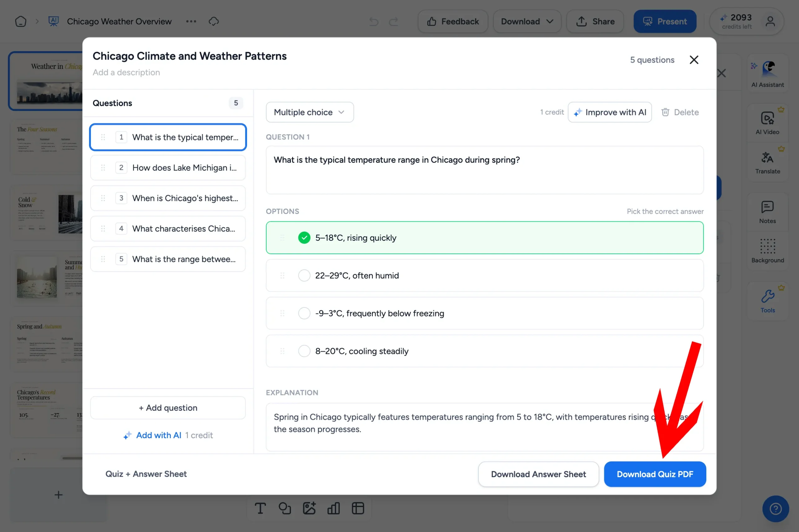Click the Quiz + Answer Sheet label
Screen dimensions: 799x532
(x=146, y=474)
